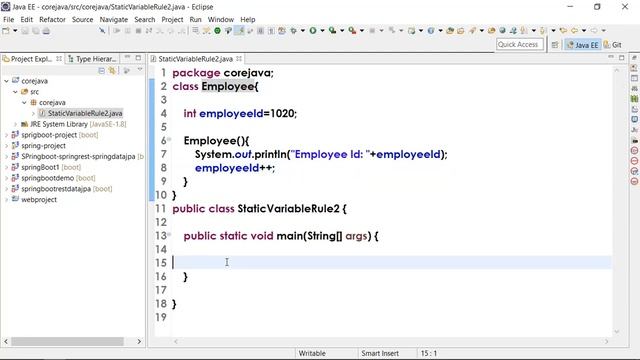Collapse the corejava package node

tap(24, 102)
